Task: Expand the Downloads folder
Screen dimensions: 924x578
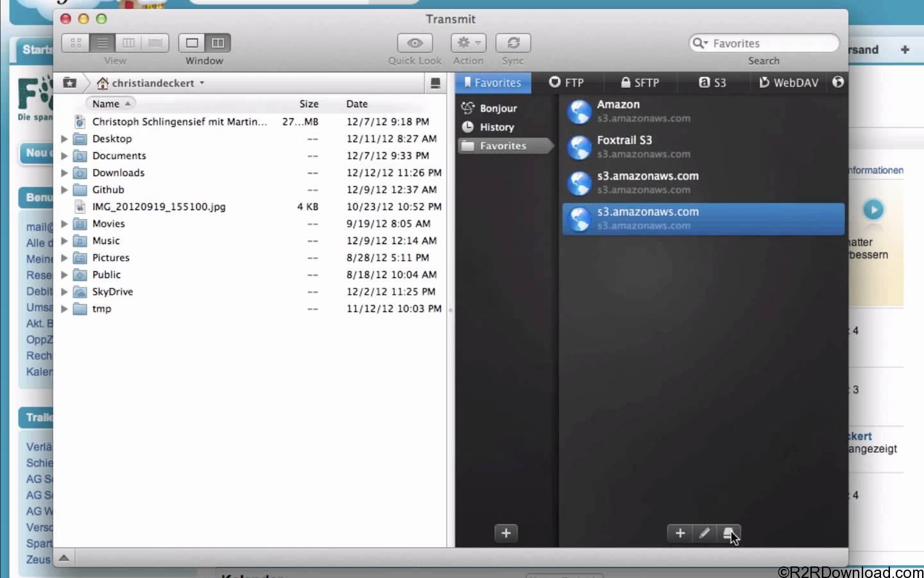Action: pos(64,173)
